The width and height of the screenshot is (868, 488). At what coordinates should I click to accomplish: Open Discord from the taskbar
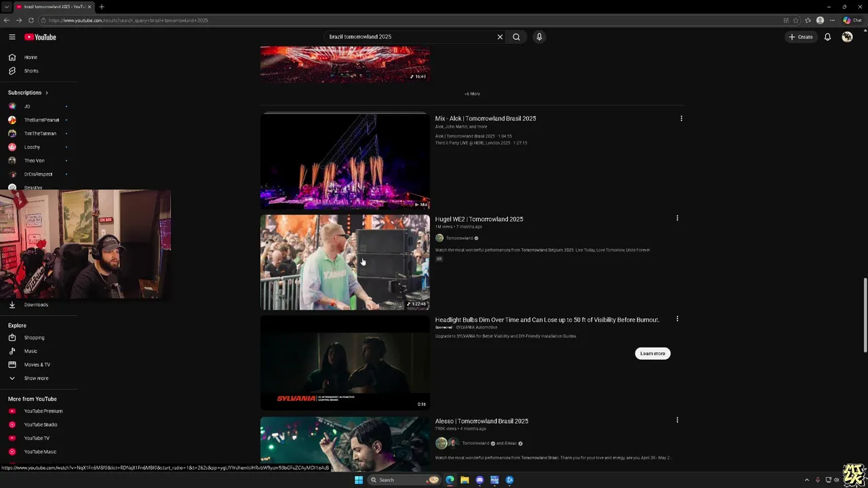tap(479, 480)
